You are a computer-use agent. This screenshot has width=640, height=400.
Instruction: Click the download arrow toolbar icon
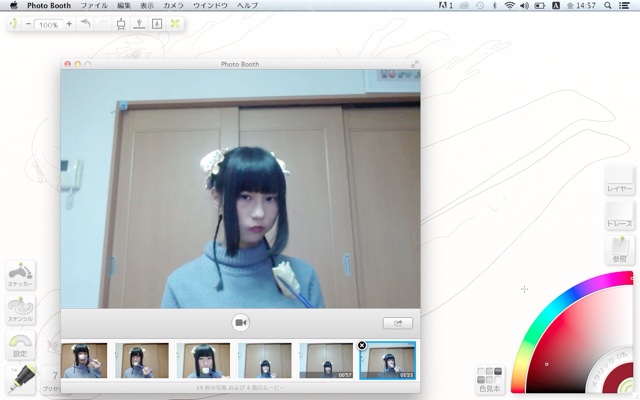pyautogui.click(x=139, y=24)
